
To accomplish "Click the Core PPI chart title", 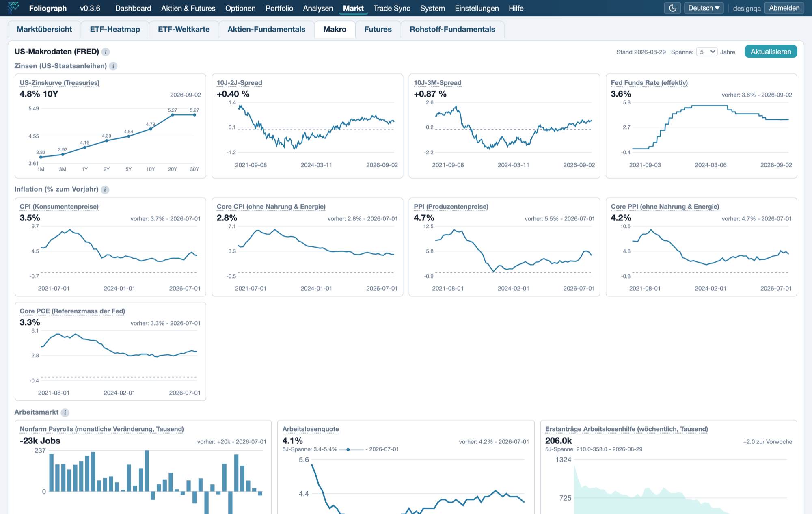I will pyautogui.click(x=665, y=207).
